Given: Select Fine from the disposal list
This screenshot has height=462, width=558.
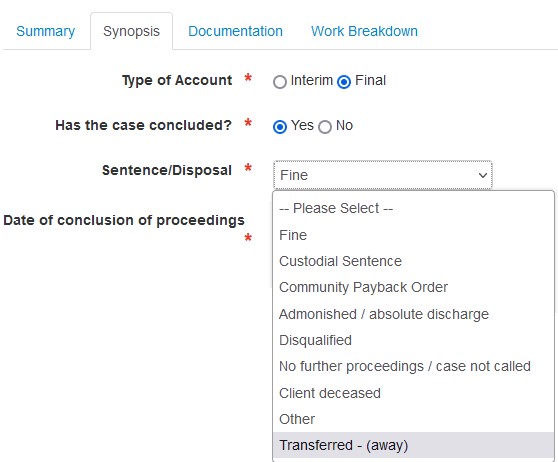Looking at the screenshot, I should click(x=414, y=235).
